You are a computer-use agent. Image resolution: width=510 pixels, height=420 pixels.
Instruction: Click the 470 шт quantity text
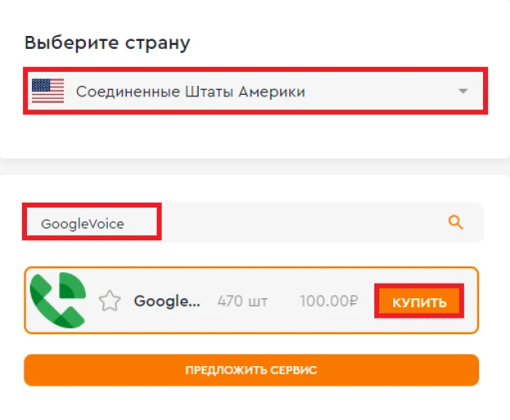243,301
